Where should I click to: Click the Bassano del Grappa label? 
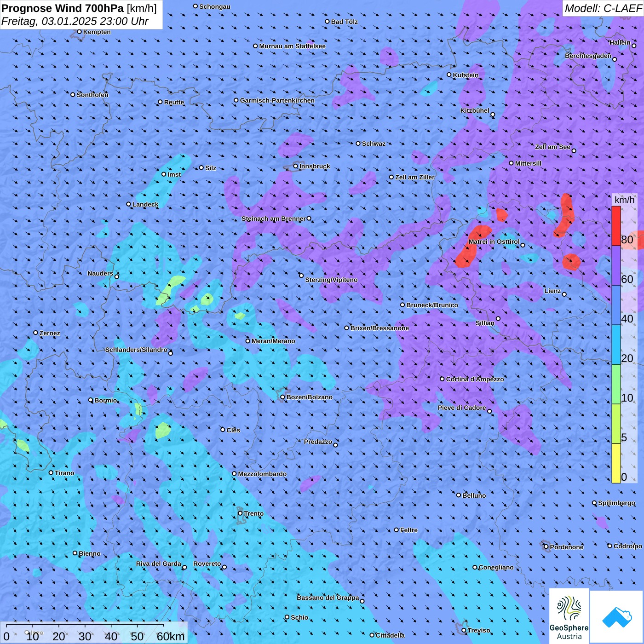328,598
